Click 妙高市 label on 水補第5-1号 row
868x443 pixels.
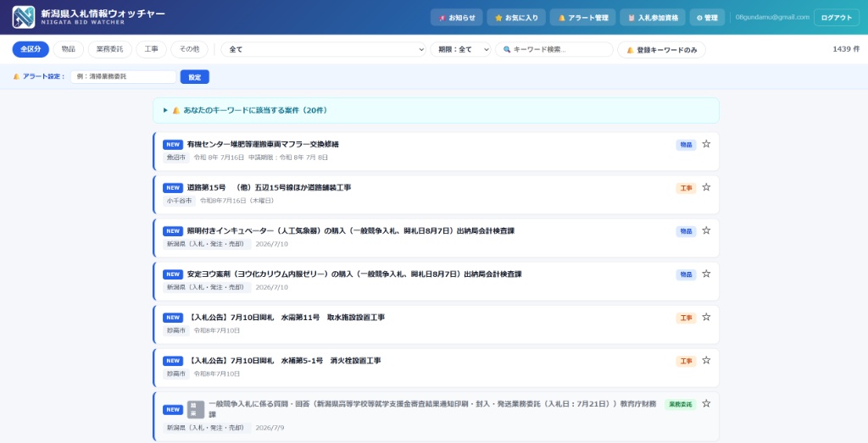point(176,374)
